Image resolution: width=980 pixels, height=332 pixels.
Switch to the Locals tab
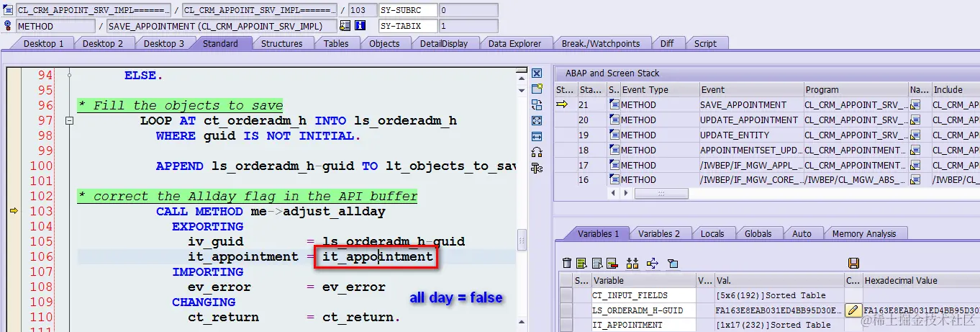point(712,233)
